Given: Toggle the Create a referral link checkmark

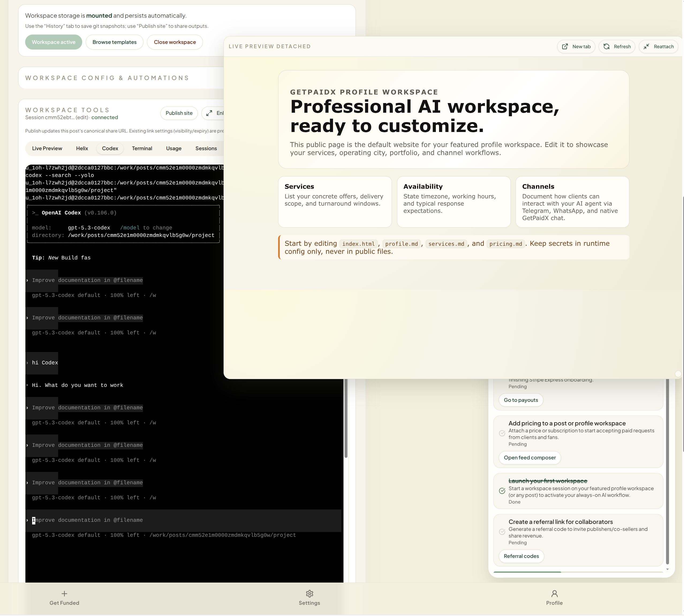Looking at the screenshot, I should [x=502, y=532].
